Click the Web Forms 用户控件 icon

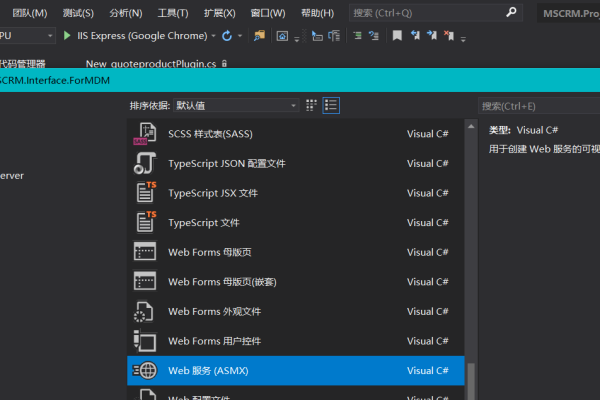tap(145, 341)
